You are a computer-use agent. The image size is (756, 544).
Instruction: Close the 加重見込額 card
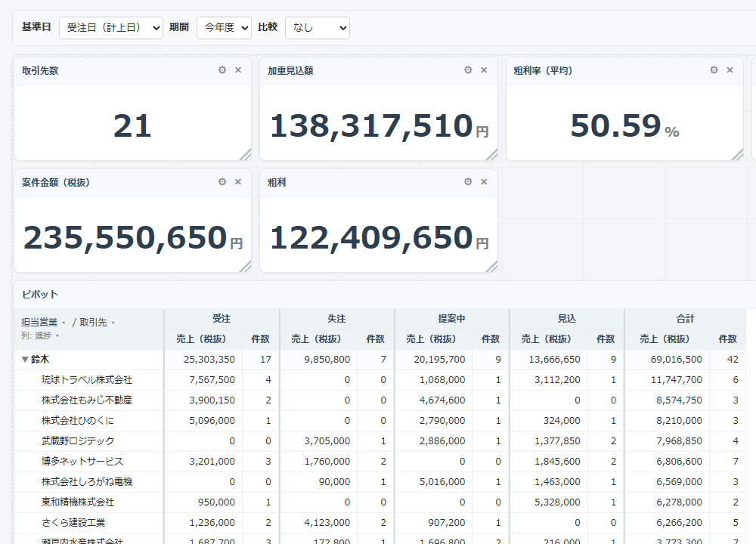[x=484, y=70]
